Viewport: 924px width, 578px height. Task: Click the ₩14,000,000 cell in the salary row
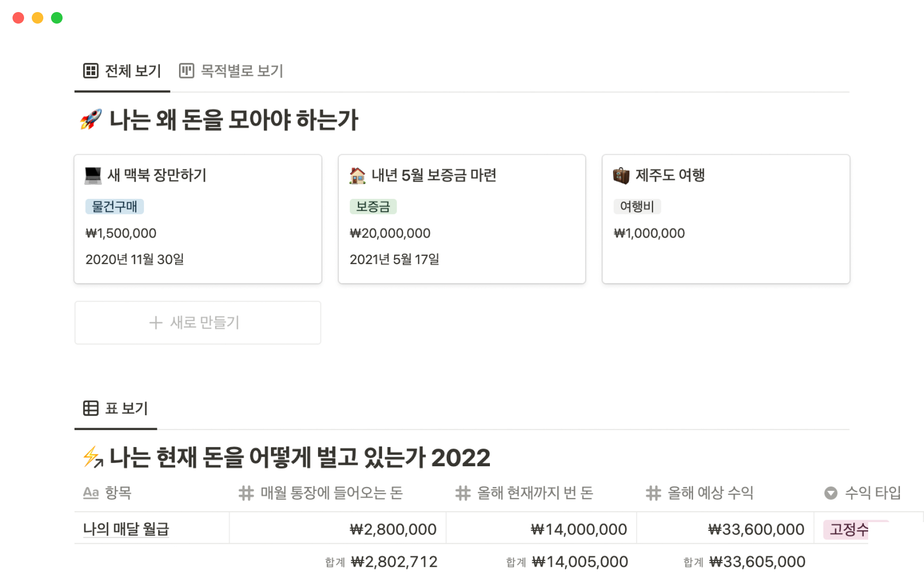[578, 529]
